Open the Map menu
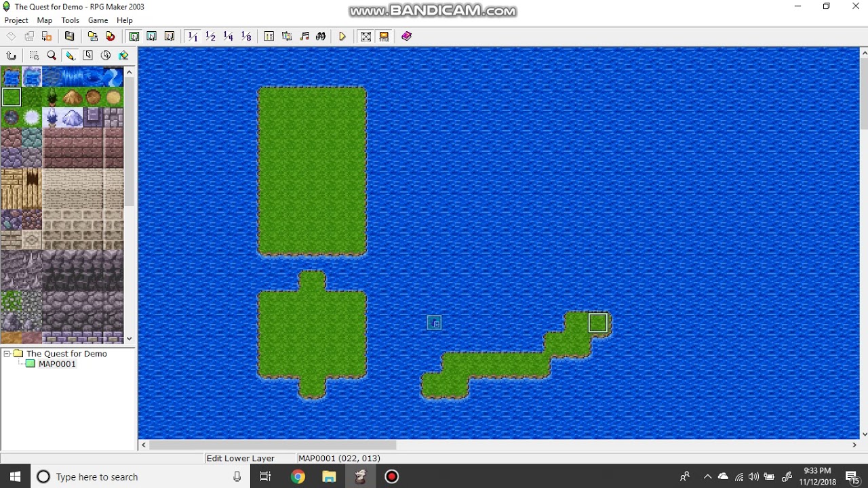The height and width of the screenshot is (488, 868). click(x=45, y=20)
